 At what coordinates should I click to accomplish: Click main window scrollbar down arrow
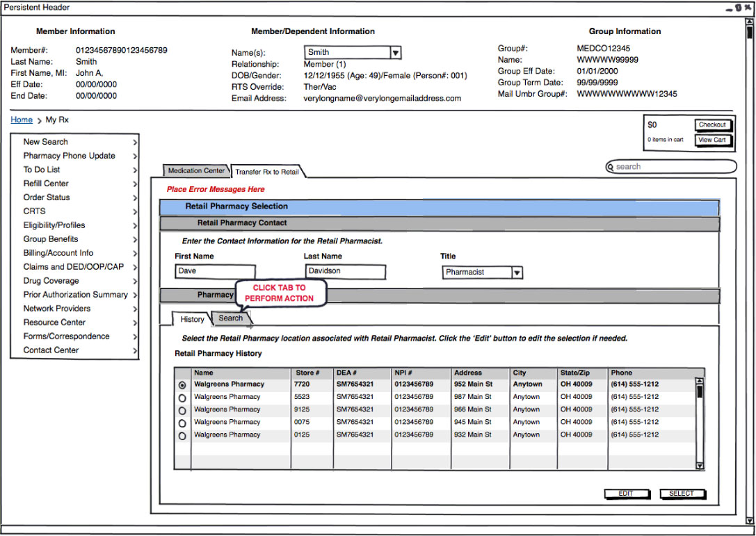749,521
